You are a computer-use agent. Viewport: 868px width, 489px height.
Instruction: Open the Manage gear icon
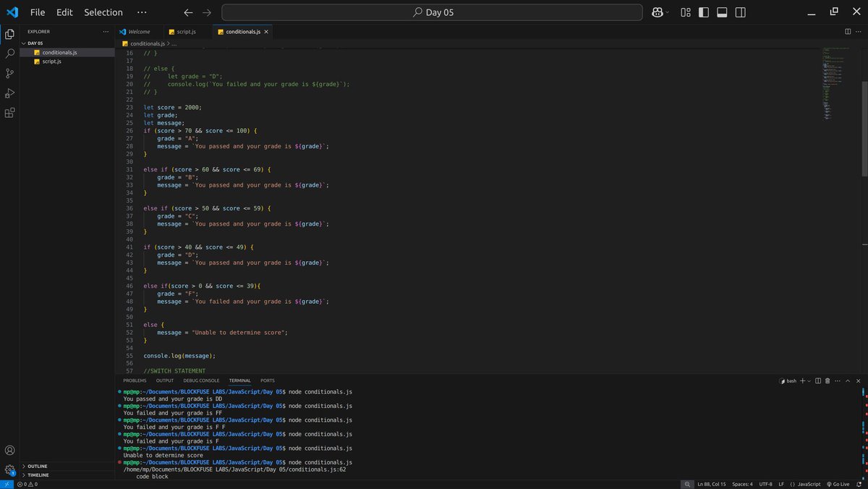pyautogui.click(x=9, y=469)
